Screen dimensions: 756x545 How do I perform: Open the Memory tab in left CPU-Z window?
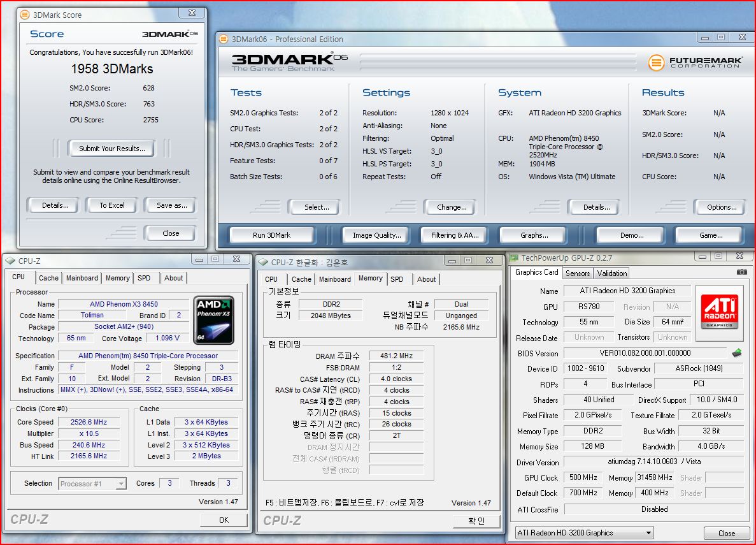pos(118,278)
